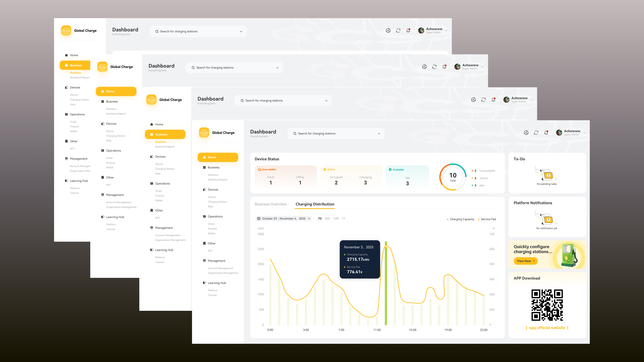Screen dimensions: 644x362
Task: Open user menu arrow in second window
Action: click(482, 67)
